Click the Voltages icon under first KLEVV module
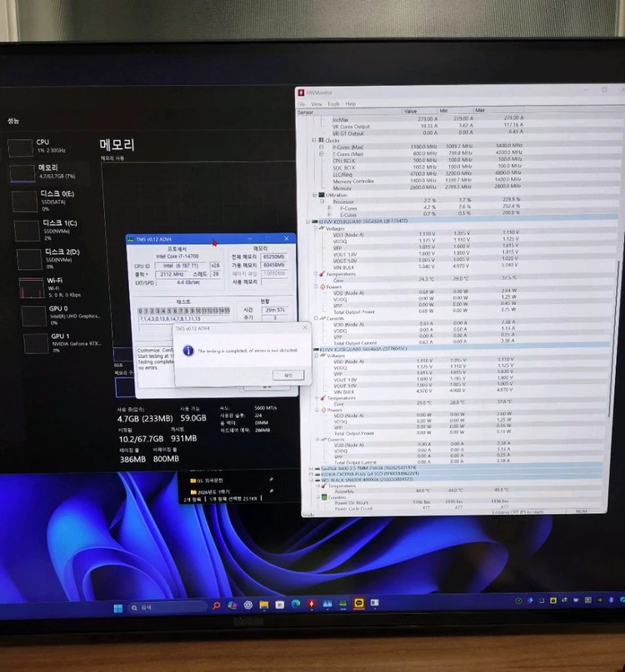The height and width of the screenshot is (672, 625). 322,228
